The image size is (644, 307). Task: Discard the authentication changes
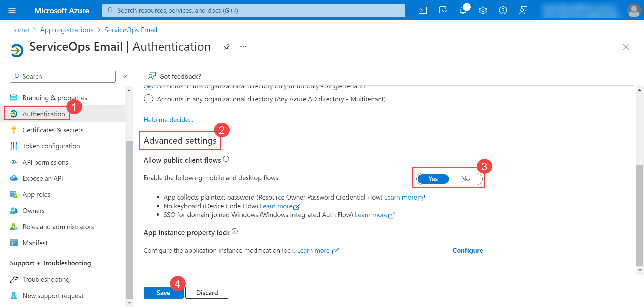[207, 293]
